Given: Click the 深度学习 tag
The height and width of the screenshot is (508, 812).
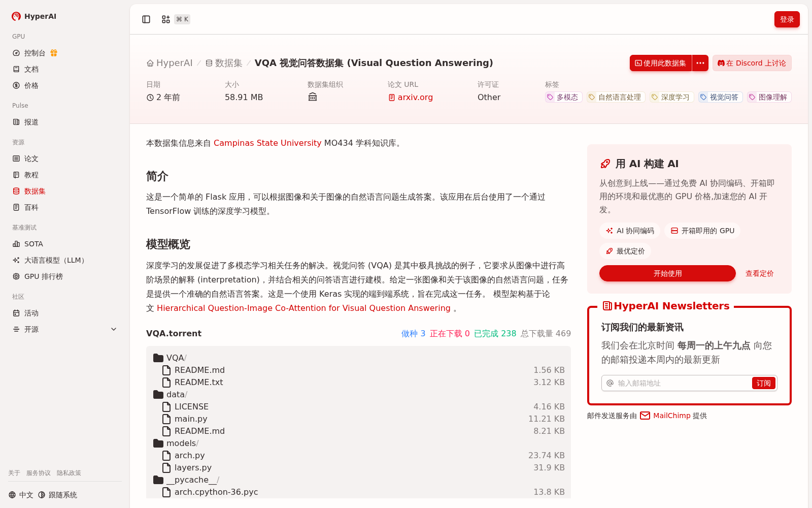Looking at the screenshot, I should 671,97.
